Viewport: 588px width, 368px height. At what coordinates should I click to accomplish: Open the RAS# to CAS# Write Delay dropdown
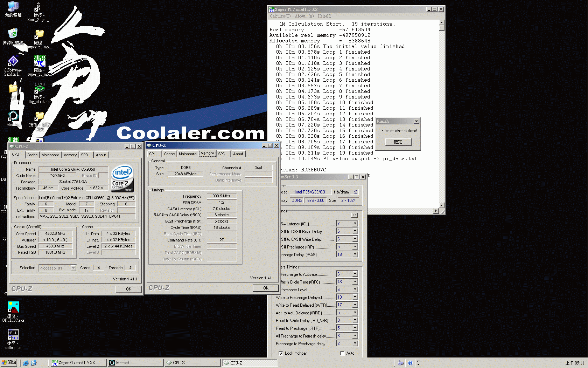(355, 239)
